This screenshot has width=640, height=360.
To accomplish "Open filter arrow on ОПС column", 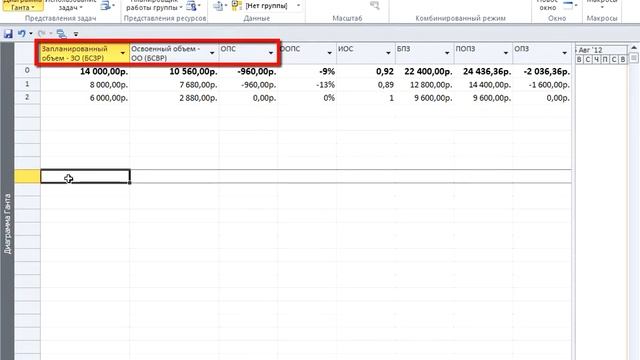I will (x=271, y=53).
